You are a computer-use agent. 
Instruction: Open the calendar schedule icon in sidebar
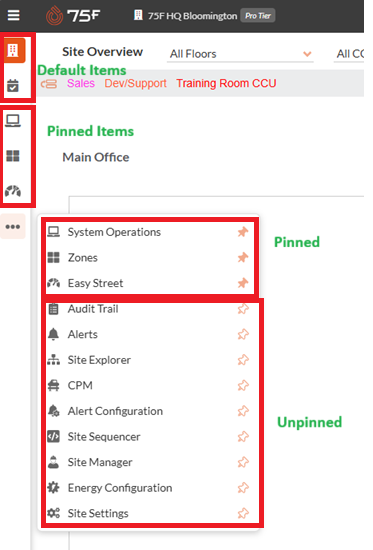point(13,85)
